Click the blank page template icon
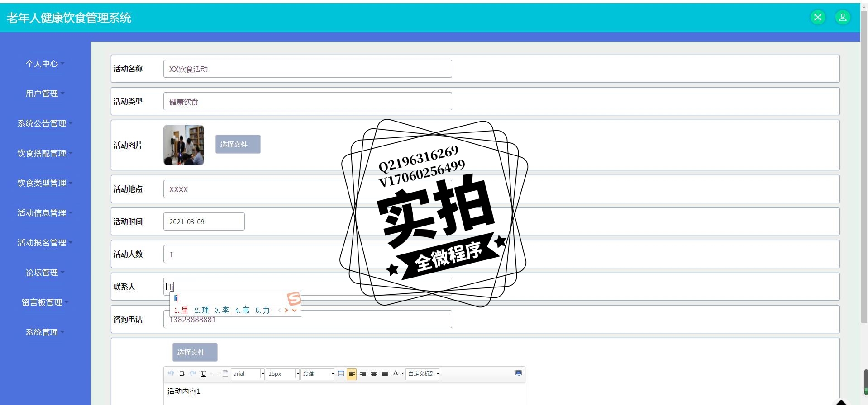 (225, 373)
